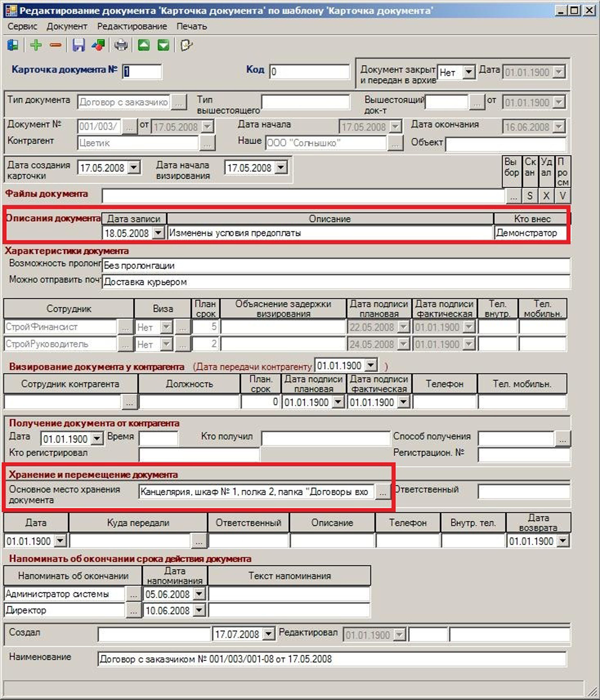Expand the 'Дата создания карточки' date dropdown

click(x=134, y=167)
